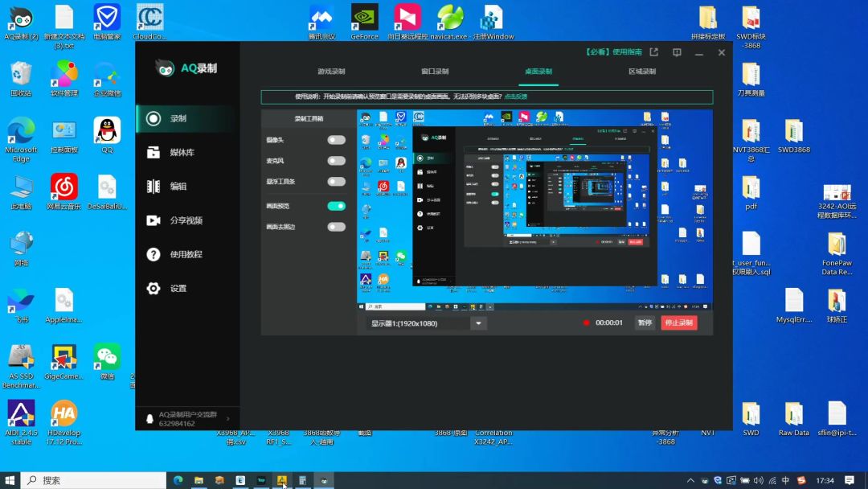Select the AS SSD Benchmark desktop icon
The width and height of the screenshot is (868, 489).
point(21,366)
